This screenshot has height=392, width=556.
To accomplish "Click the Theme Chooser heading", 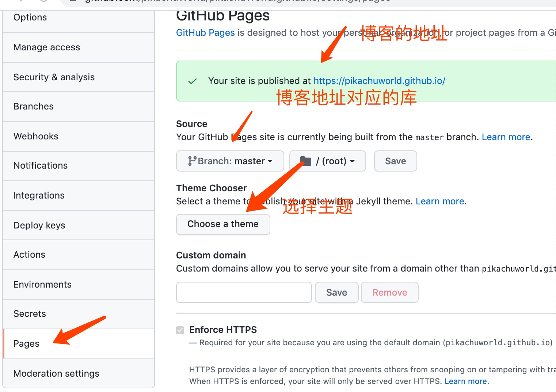I will (x=212, y=188).
